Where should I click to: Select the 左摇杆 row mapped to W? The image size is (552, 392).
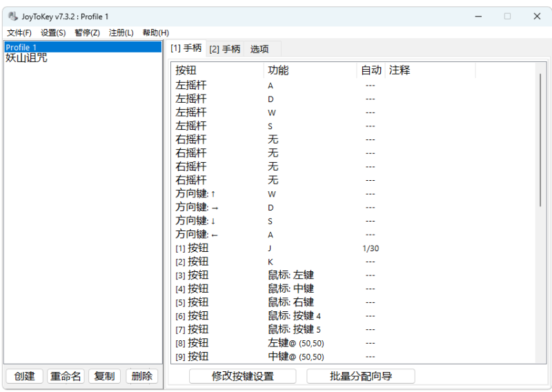tap(353, 112)
